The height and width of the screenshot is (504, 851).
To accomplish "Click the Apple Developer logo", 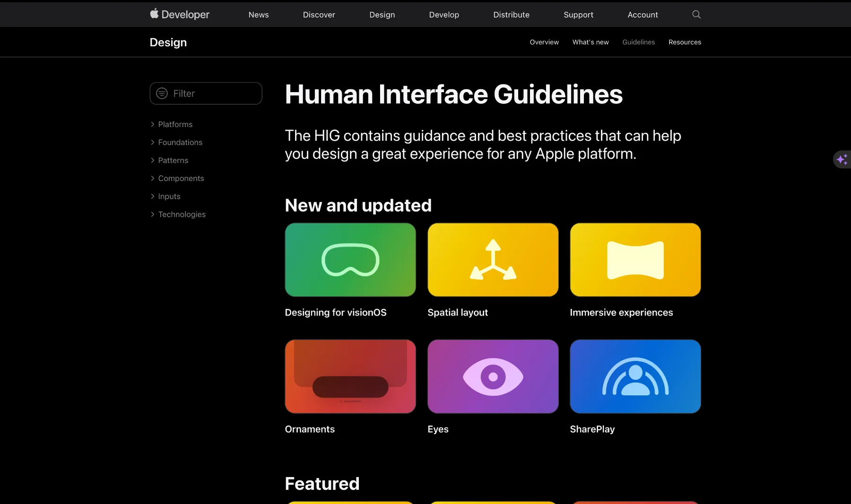I will click(x=180, y=15).
